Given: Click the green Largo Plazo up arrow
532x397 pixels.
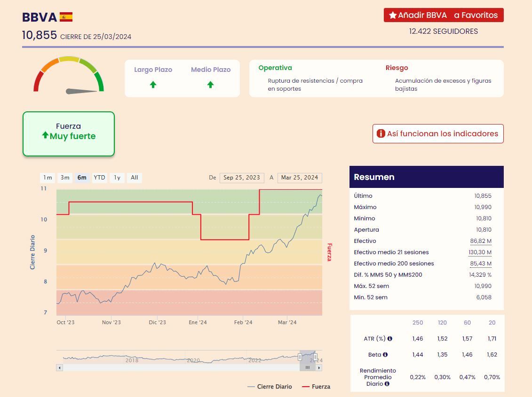Looking at the screenshot, I should 153,85.
